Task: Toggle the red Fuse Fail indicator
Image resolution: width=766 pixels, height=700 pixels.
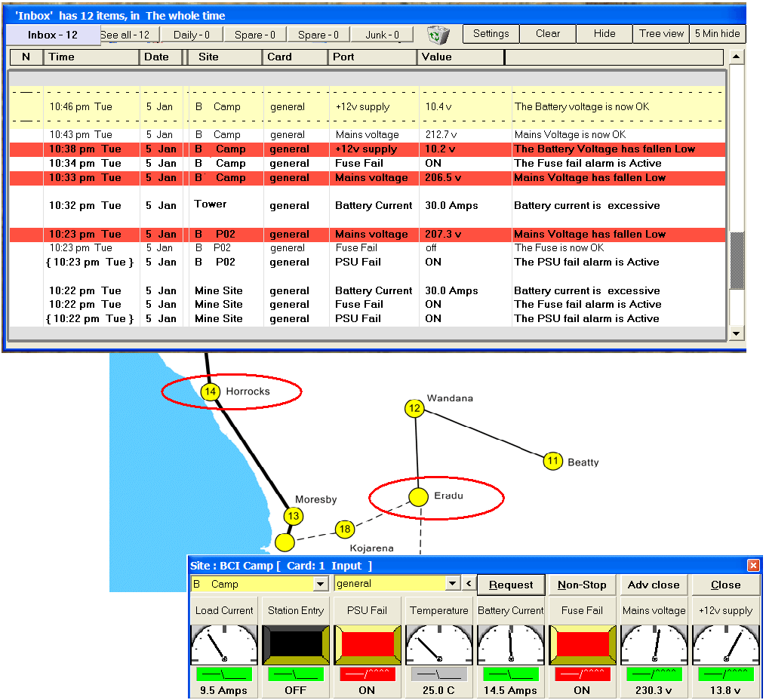Action: pos(582,643)
